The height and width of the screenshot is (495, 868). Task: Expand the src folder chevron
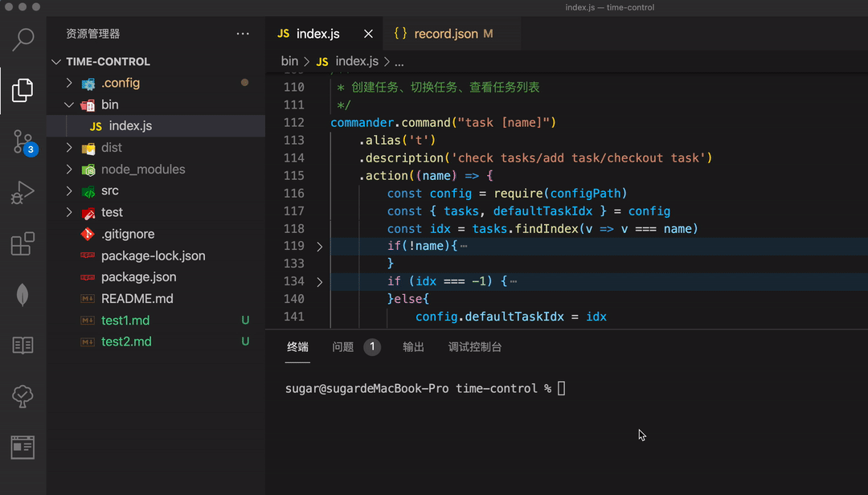pyautogui.click(x=69, y=191)
